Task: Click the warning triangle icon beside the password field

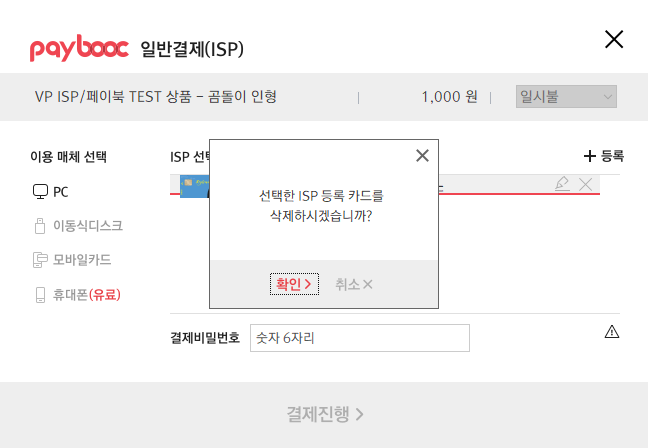Action: point(612,331)
